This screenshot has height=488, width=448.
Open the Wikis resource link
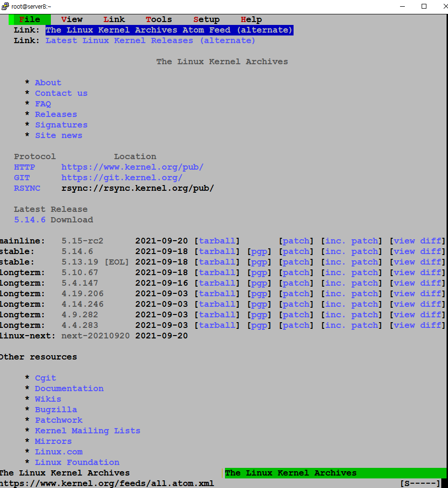48,399
